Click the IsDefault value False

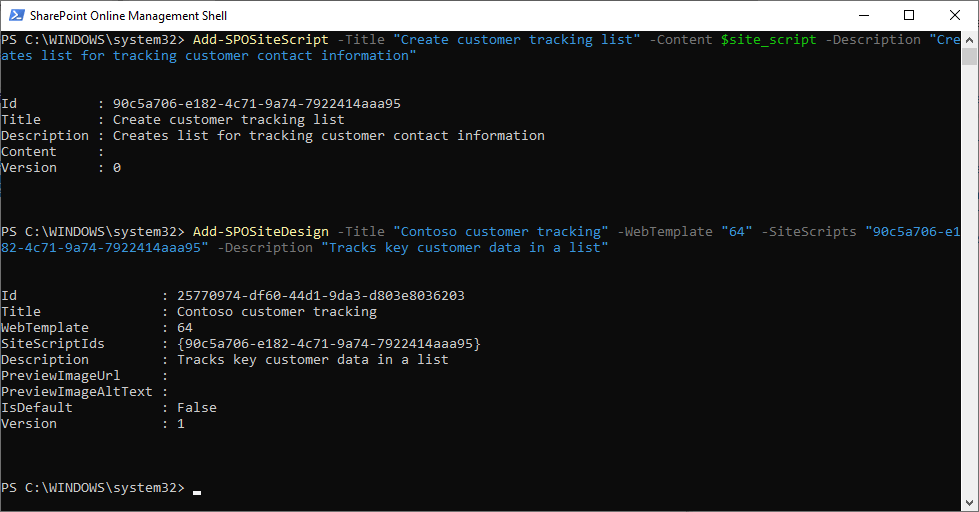point(197,408)
